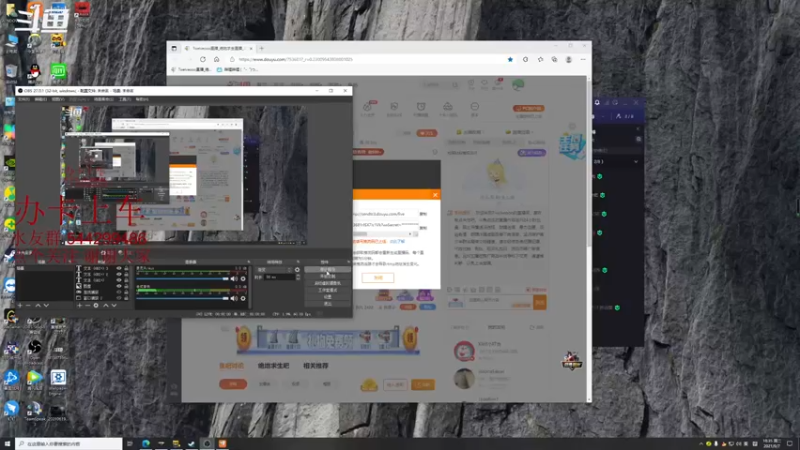Open a new browser tab
This screenshot has width=800, height=450.
(261, 48)
